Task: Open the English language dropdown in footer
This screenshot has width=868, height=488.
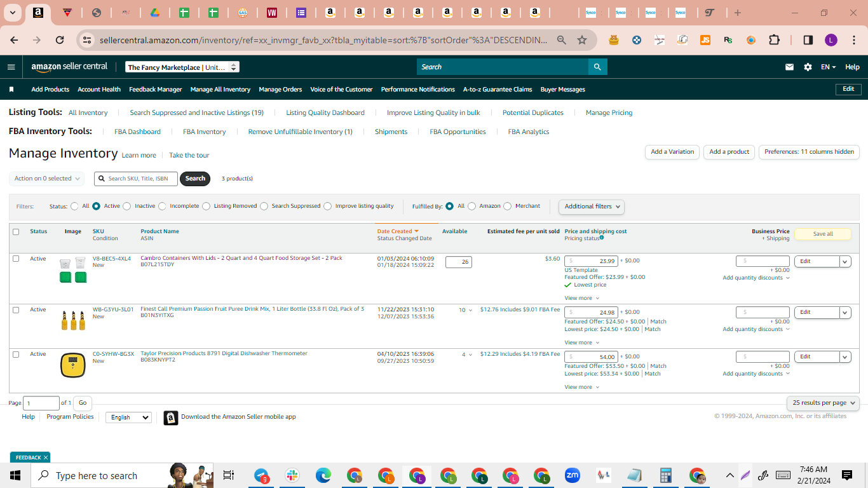Action: click(128, 417)
